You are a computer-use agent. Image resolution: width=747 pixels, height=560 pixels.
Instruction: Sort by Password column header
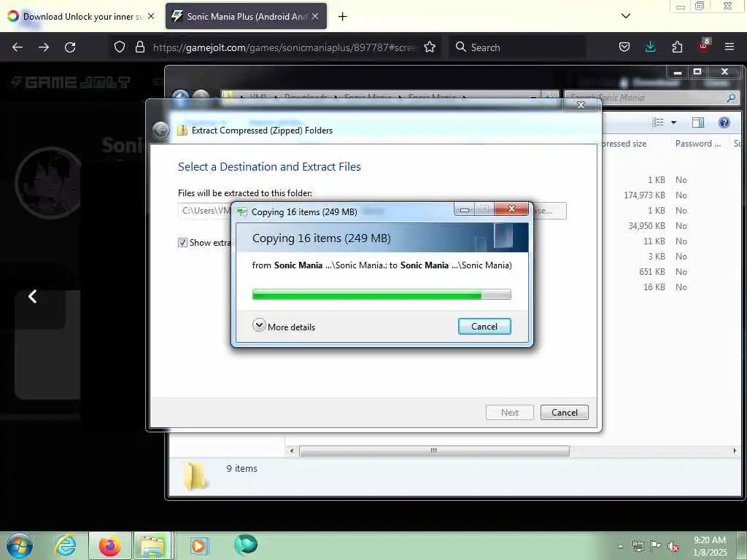tap(698, 144)
